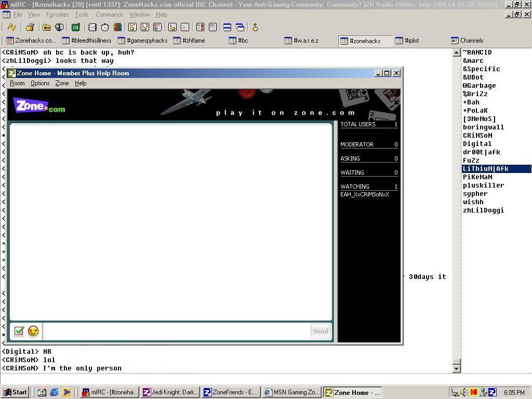Open the Address Book toolbar icon
The height and width of the screenshot is (399, 532).
pos(92,27)
